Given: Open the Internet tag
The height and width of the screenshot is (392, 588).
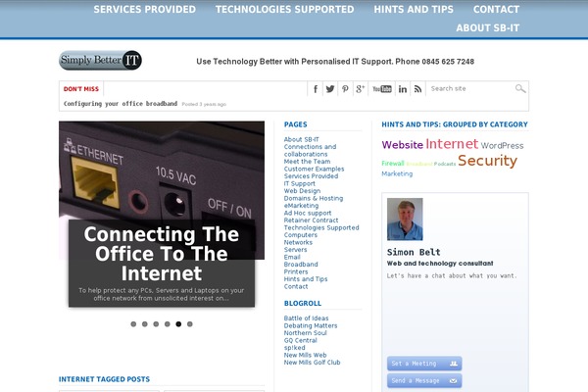Looking at the screenshot, I should (x=452, y=144).
